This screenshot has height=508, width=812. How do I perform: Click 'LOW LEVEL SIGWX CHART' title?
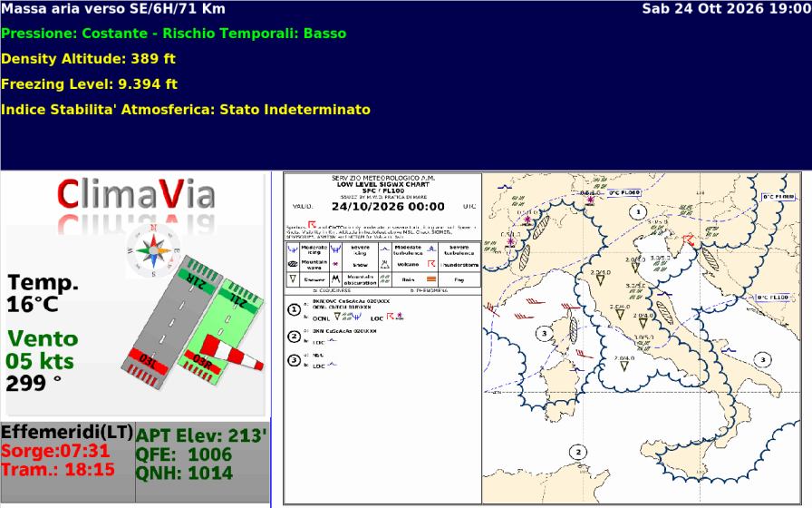point(383,184)
